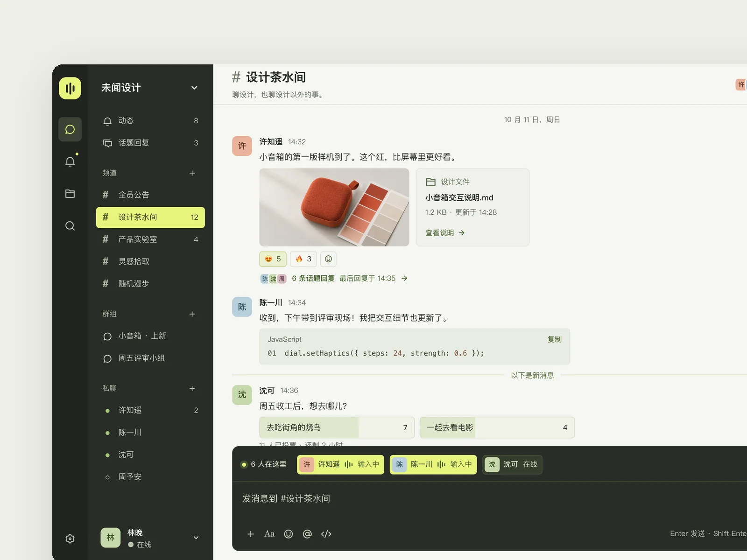Screen dimensions: 747x560
Task: Toggle the 😍 5 reaction
Action: [273, 259]
